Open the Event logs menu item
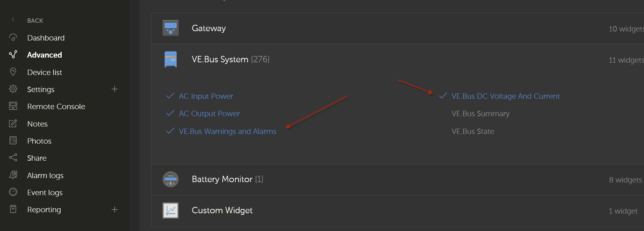Viewport: 644px width, 231px height. pyautogui.click(x=45, y=192)
